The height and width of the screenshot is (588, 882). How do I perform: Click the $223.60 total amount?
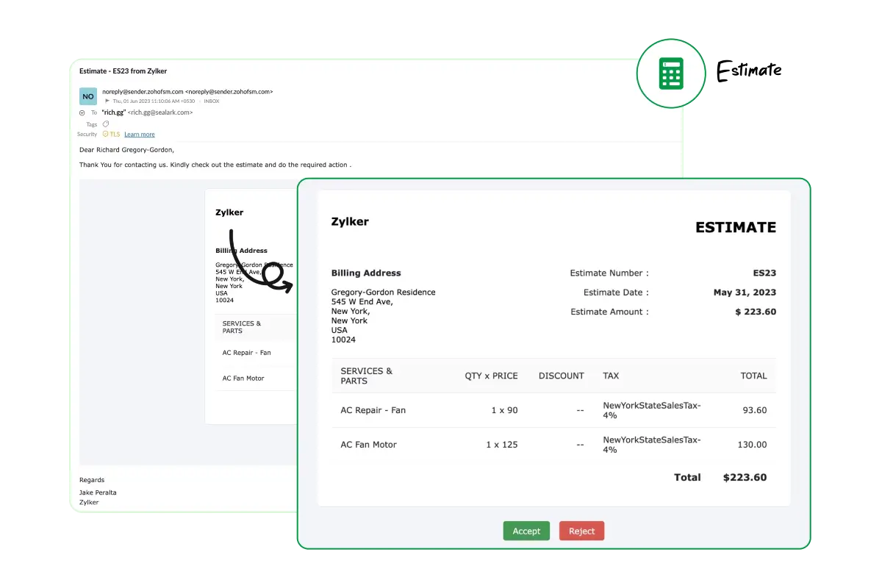(x=744, y=477)
